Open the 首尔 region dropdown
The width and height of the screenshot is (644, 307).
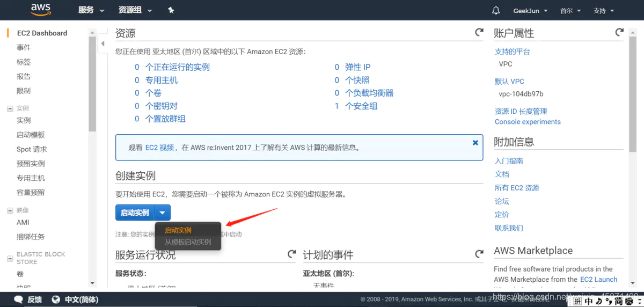pos(570,11)
